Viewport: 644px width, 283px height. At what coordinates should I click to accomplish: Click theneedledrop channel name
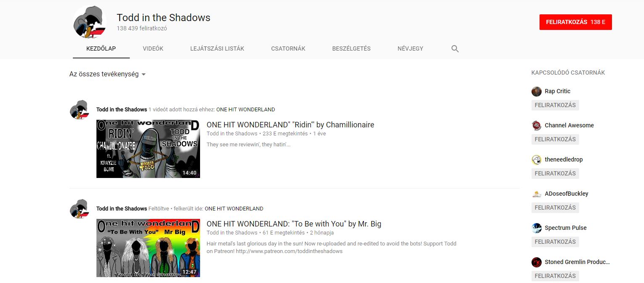coord(564,159)
